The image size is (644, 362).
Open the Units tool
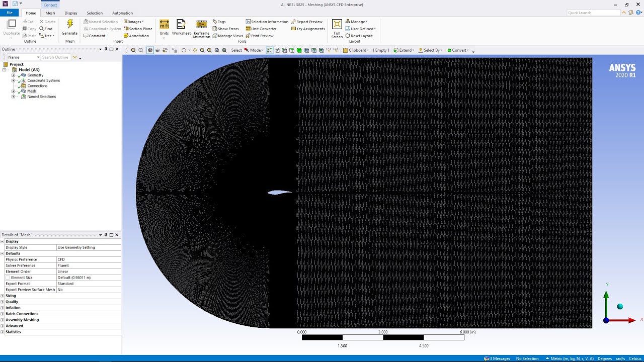click(x=164, y=28)
